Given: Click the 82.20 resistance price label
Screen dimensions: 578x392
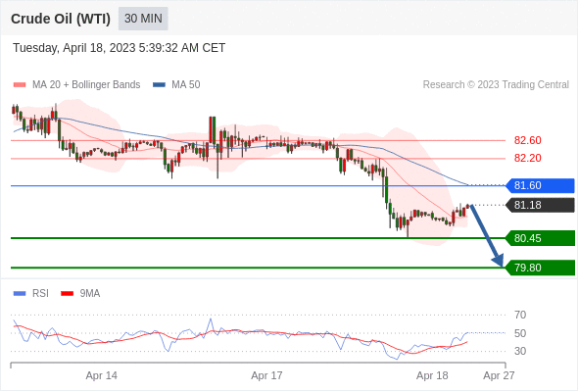Looking at the screenshot, I should [x=527, y=158].
